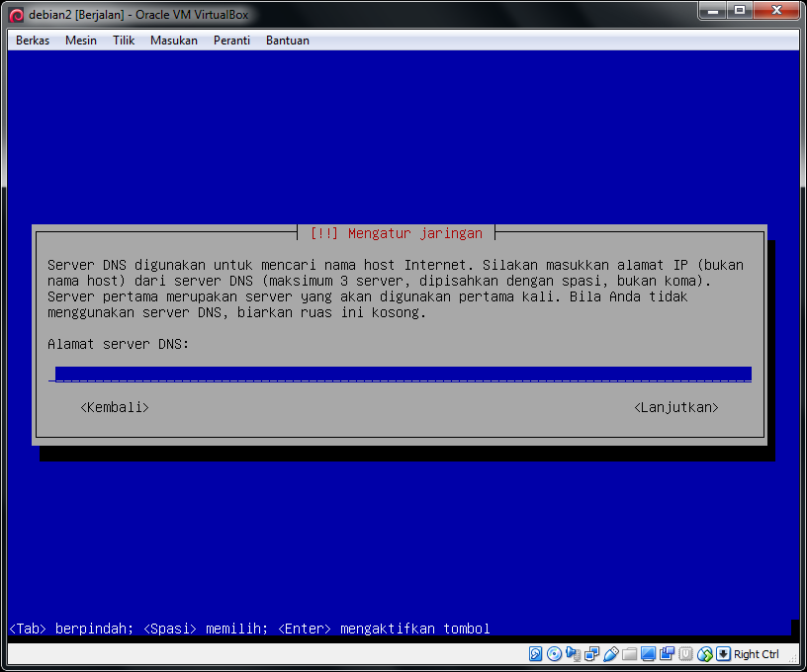Click the <Lanjutkan> button
Image resolution: width=807 pixels, height=672 pixels.
tap(676, 407)
